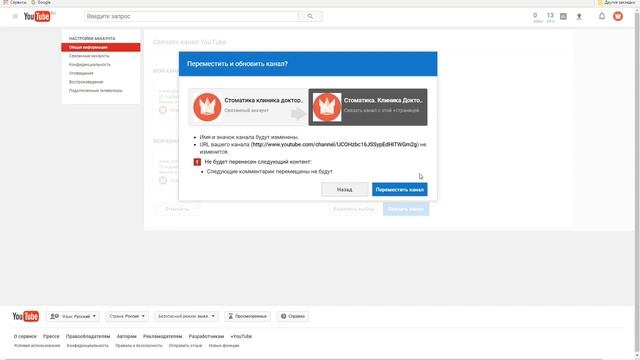The height and width of the screenshot is (360, 640).
Task: Click dimmed 'Отменить' button behind dialog
Action: click(x=177, y=209)
